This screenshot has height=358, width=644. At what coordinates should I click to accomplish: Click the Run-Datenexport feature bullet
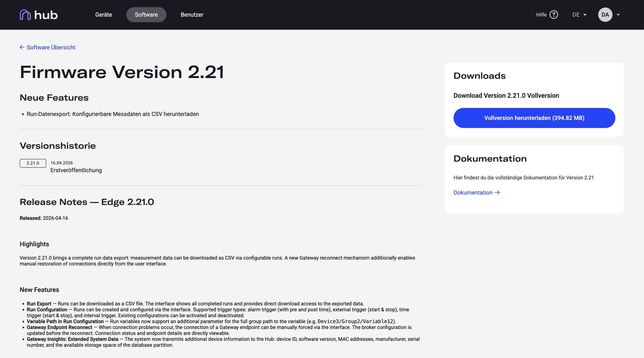click(x=113, y=114)
